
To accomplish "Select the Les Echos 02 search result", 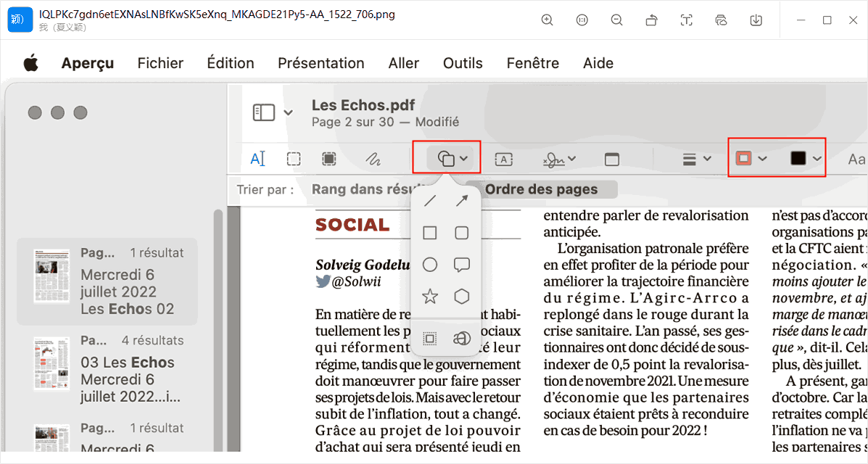I will pos(107,281).
